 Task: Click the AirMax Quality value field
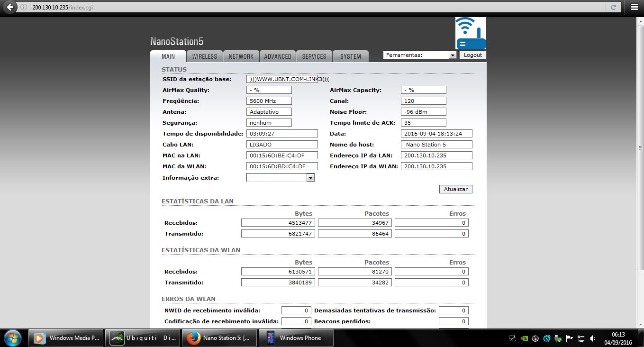(x=269, y=90)
